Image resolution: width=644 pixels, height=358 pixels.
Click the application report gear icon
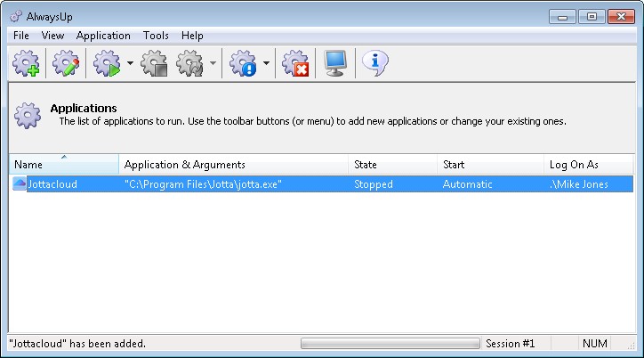click(x=243, y=63)
